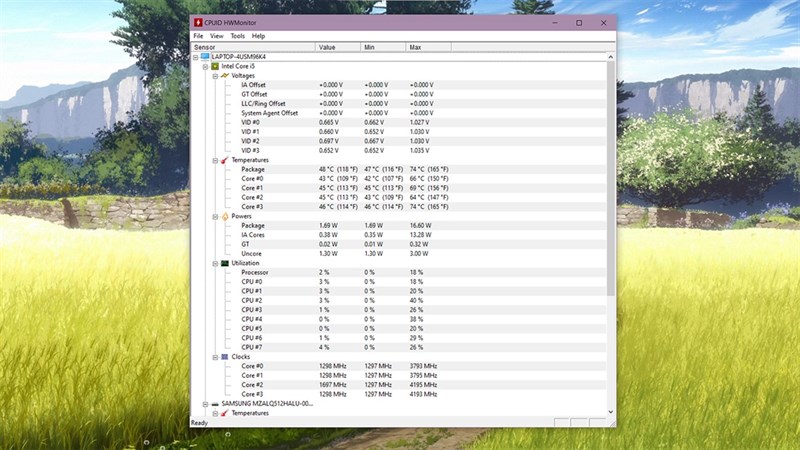Select the LAPTOP-4USM96K4 computer icon
Viewport: 800px width, 450px height.
coord(205,57)
